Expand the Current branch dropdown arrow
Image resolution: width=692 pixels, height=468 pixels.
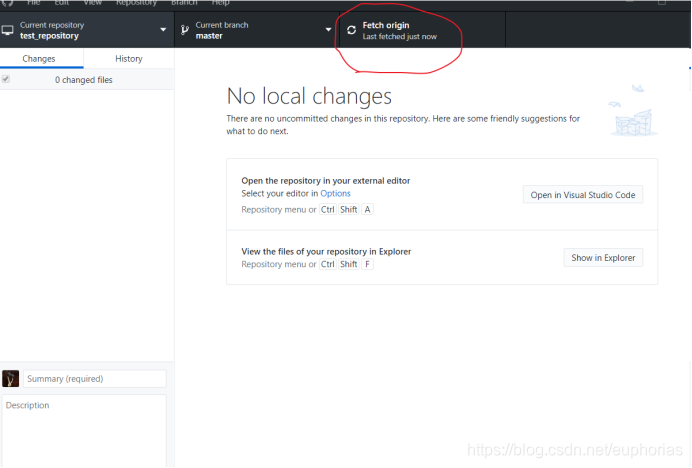click(x=328, y=30)
